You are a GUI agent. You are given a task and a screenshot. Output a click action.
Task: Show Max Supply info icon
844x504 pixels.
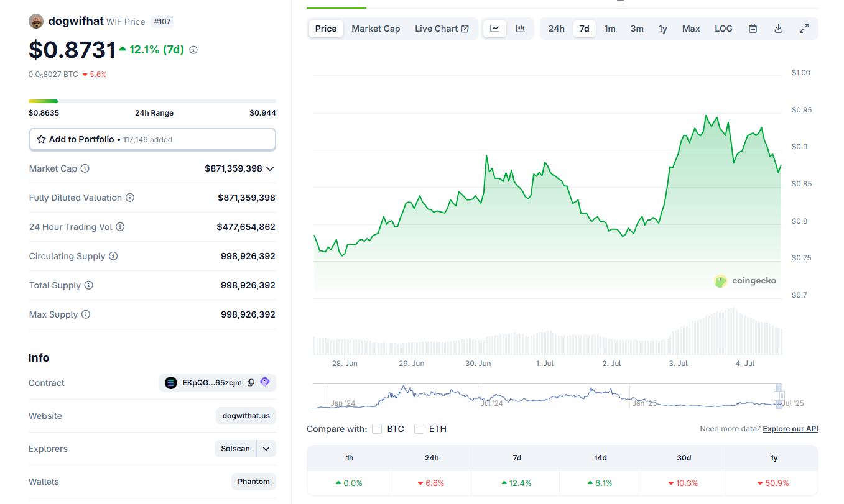pyautogui.click(x=86, y=314)
